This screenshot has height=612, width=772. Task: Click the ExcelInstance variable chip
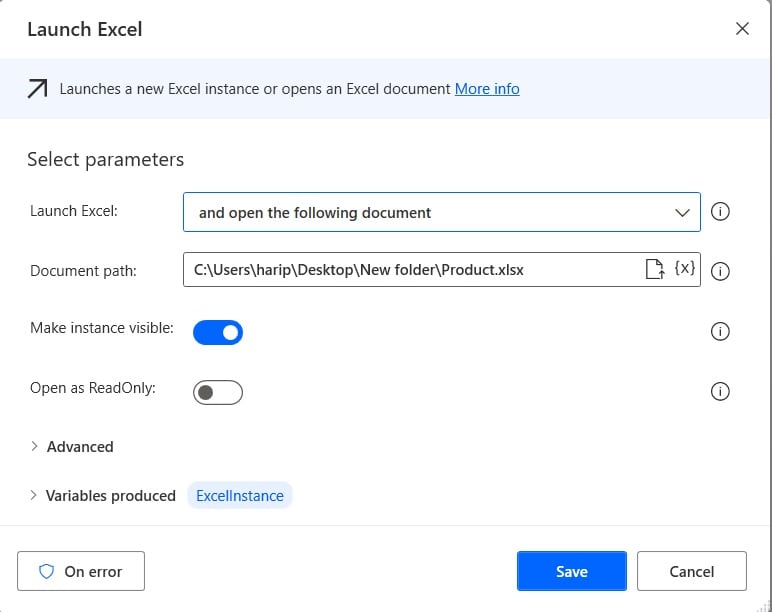coord(240,495)
